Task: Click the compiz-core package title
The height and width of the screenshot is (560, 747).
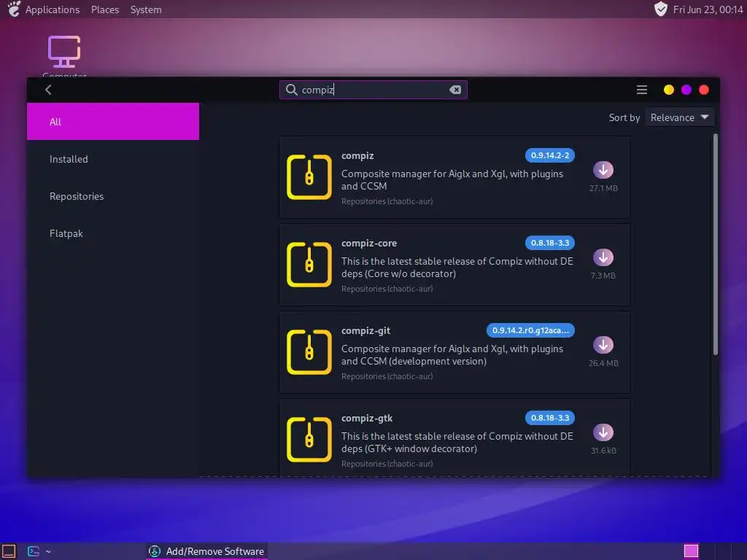Action: [x=368, y=244]
